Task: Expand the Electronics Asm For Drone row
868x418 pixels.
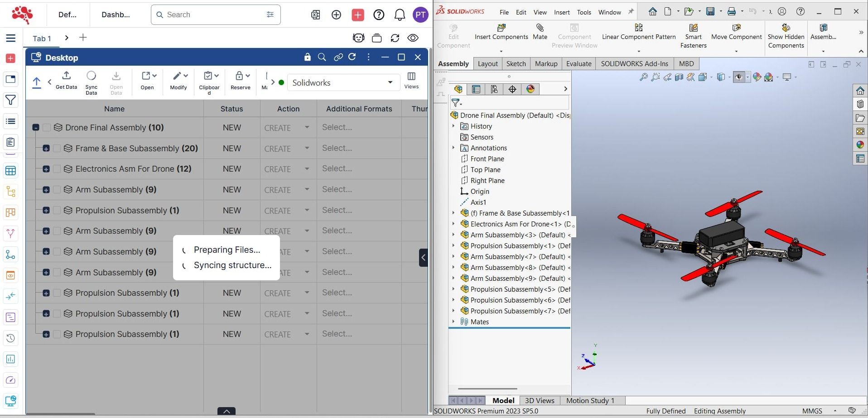Action: coord(46,169)
